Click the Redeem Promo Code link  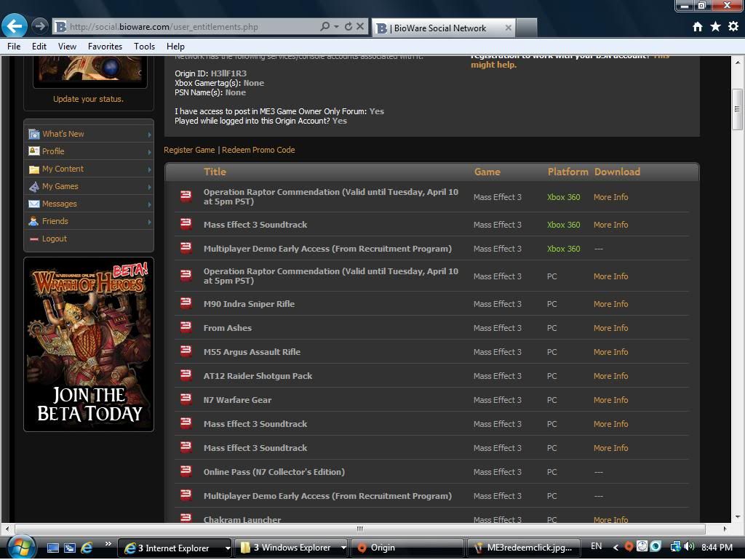(258, 150)
